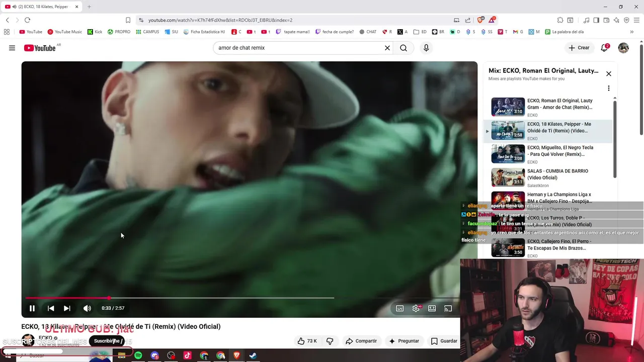Dislike the video
644x362 pixels.
(x=330, y=341)
